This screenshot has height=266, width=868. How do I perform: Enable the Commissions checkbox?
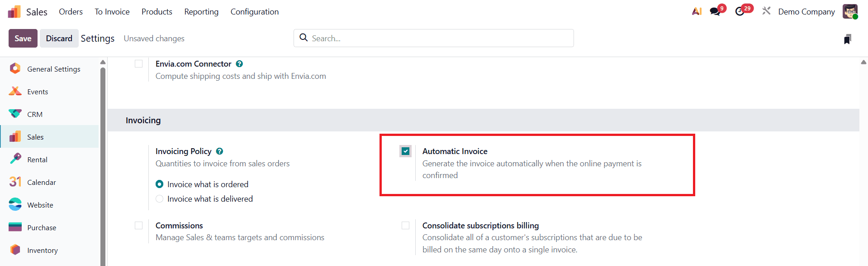139,226
